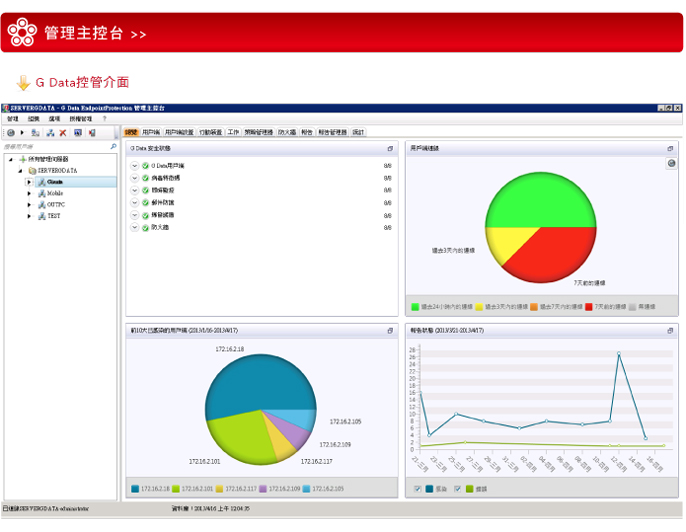Click the magnifier search icon in the client search box

click(113, 147)
